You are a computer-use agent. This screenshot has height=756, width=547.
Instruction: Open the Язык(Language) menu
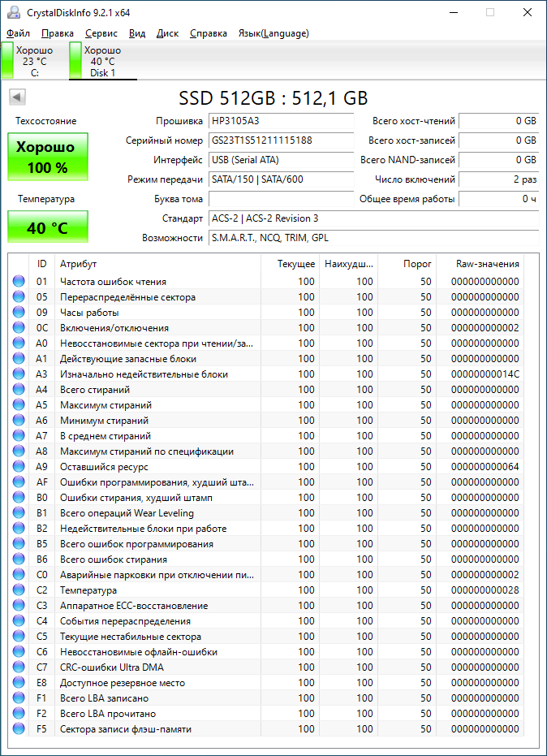click(273, 33)
